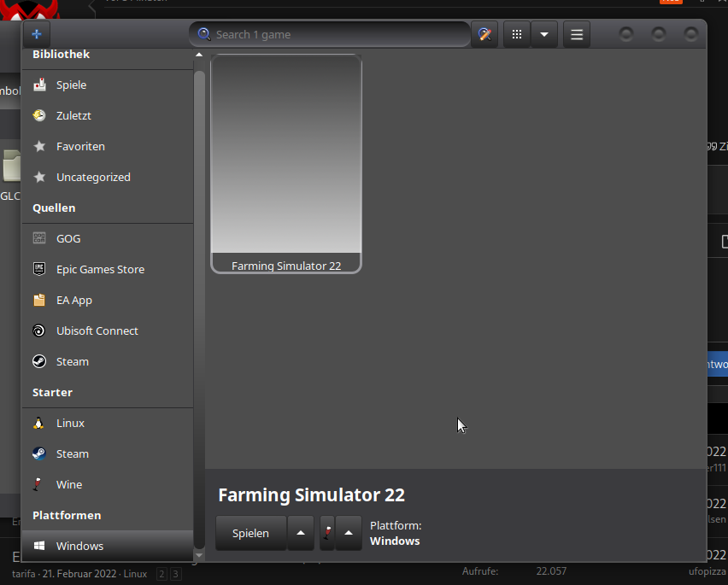The width and height of the screenshot is (728, 585).
Task: Filter by Steam under Starter
Action: pyautogui.click(x=108, y=453)
